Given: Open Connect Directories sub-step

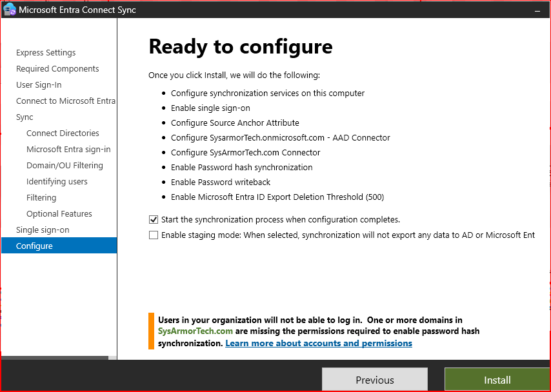Looking at the screenshot, I should pos(63,133).
